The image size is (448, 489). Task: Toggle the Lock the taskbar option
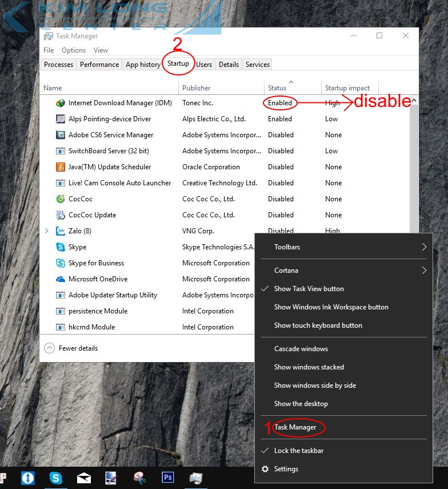point(298,451)
